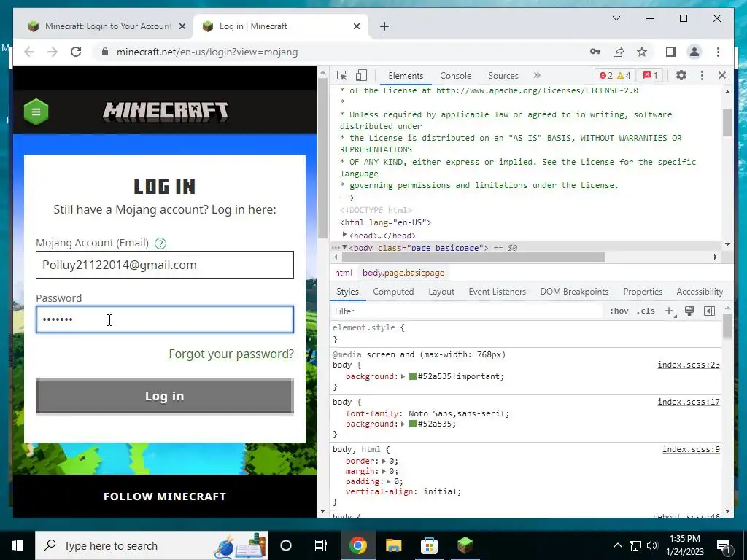Open the index.scss:17 source link
Screen dimensions: 747x560
pos(689,402)
